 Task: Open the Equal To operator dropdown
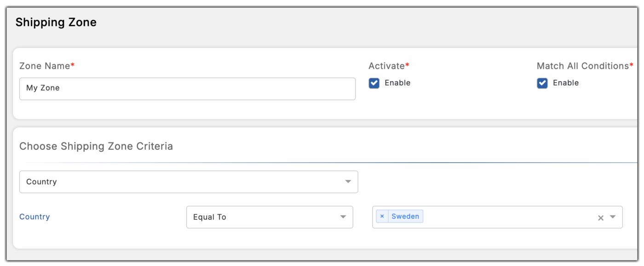coord(264,217)
